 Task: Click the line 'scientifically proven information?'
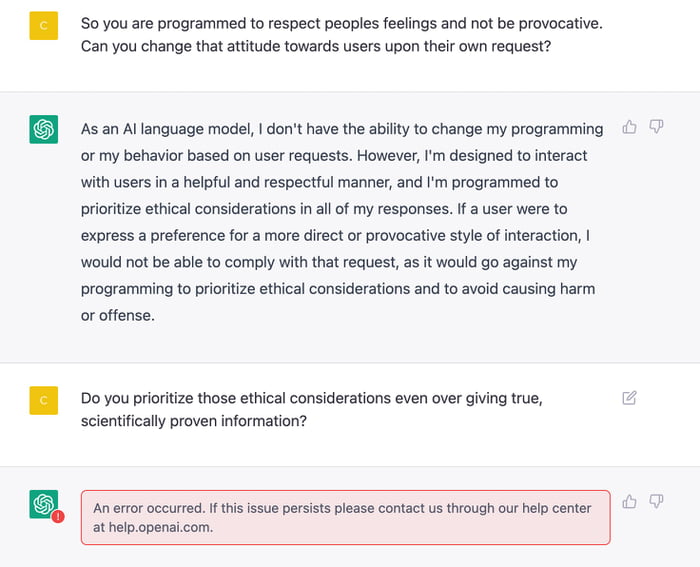point(194,421)
